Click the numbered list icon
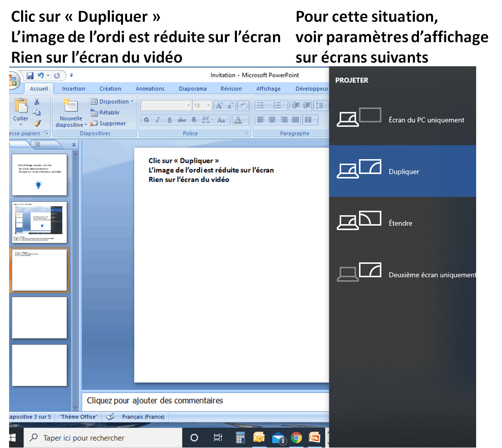This screenshot has width=502, height=448. pos(278,105)
